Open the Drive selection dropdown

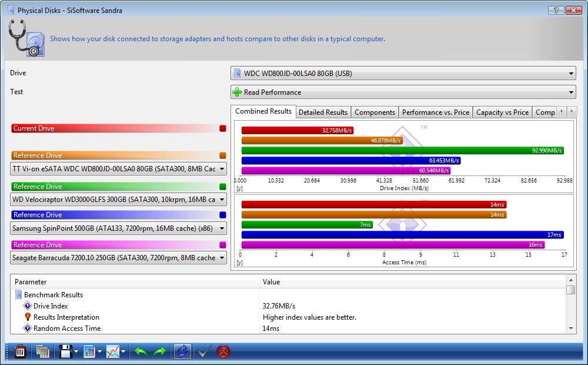click(403, 73)
